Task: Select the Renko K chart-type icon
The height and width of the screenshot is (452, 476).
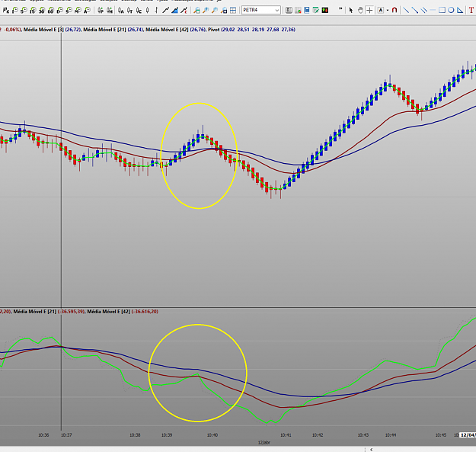Action: [6, 11]
